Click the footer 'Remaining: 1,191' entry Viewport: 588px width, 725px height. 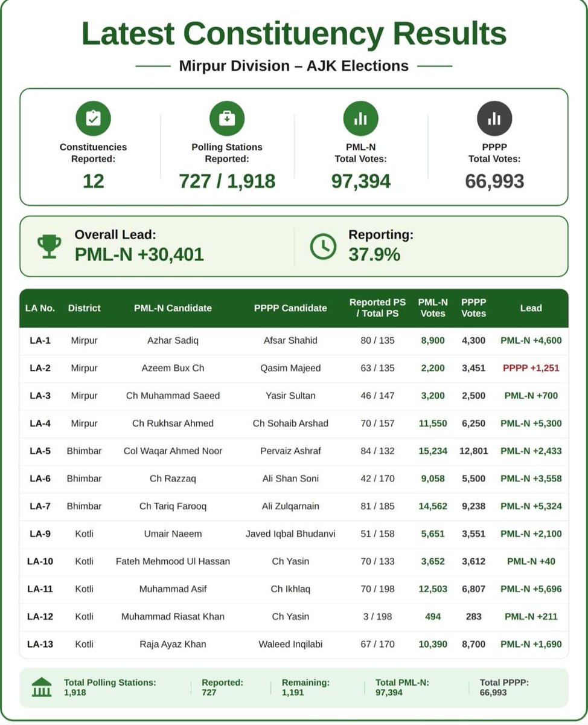[305, 687]
